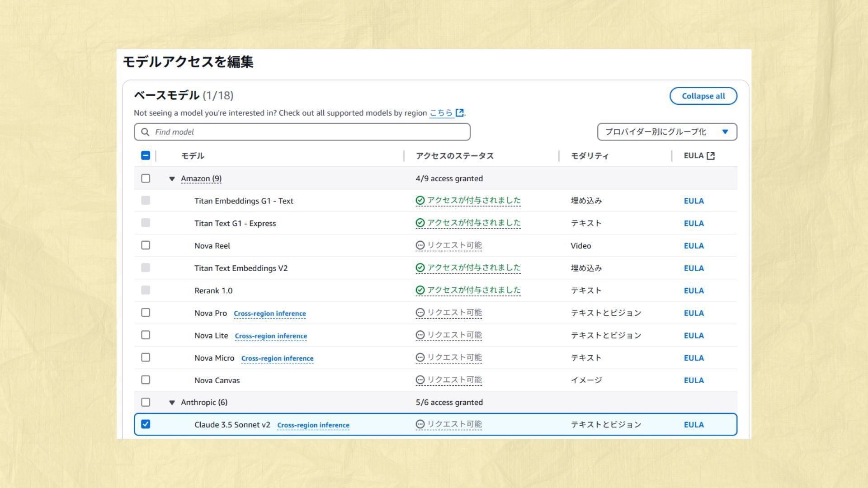Open EULA link for Nova Reel
This screenshot has width=868, height=488.
point(694,246)
